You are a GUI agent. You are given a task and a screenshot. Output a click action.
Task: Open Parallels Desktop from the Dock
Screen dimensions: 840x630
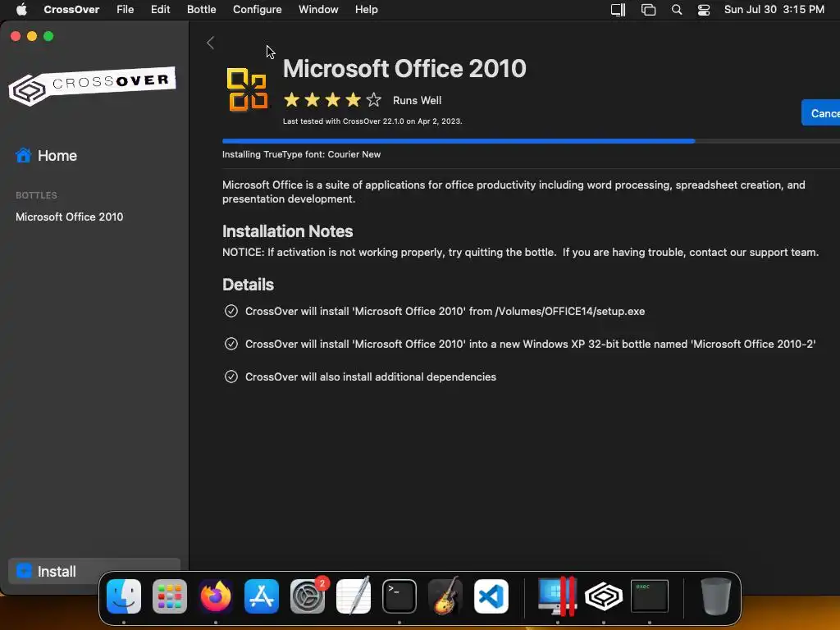click(x=558, y=596)
